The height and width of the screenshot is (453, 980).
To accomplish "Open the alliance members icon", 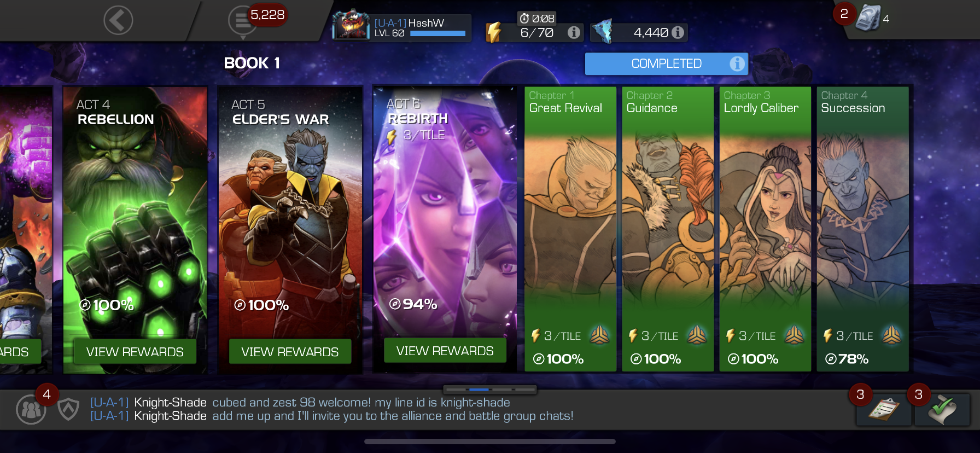I will tap(31, 409).
